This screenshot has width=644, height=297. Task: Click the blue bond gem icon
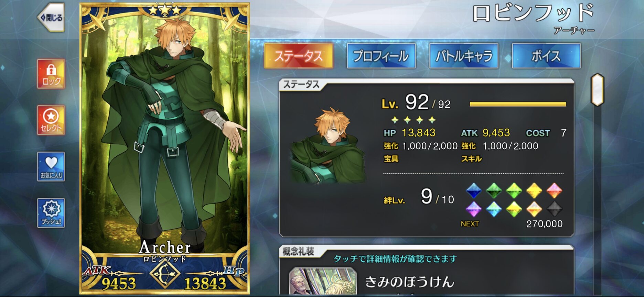(473, 190)
